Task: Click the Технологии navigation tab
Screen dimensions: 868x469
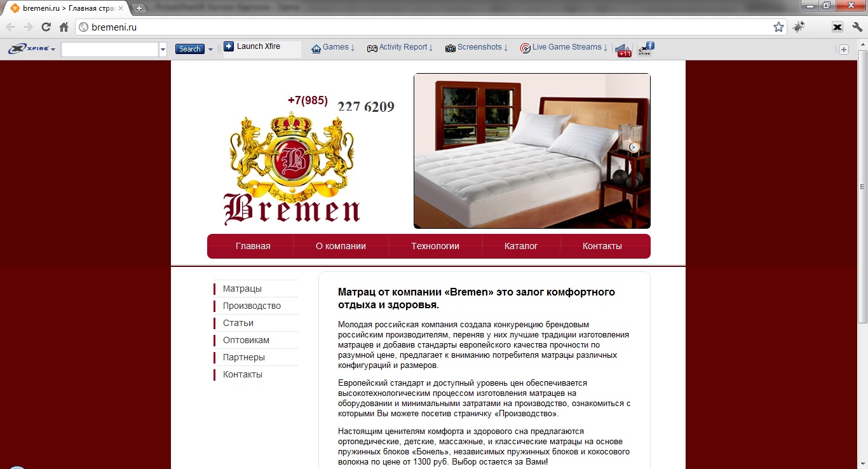Action: (x=435, y=246)
